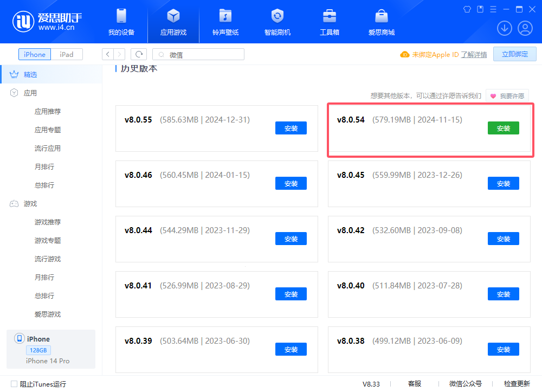Viewport: 542px width, 392px height.
Task: Open the 工具箱 toolbox
Action: tap(329, 22)
